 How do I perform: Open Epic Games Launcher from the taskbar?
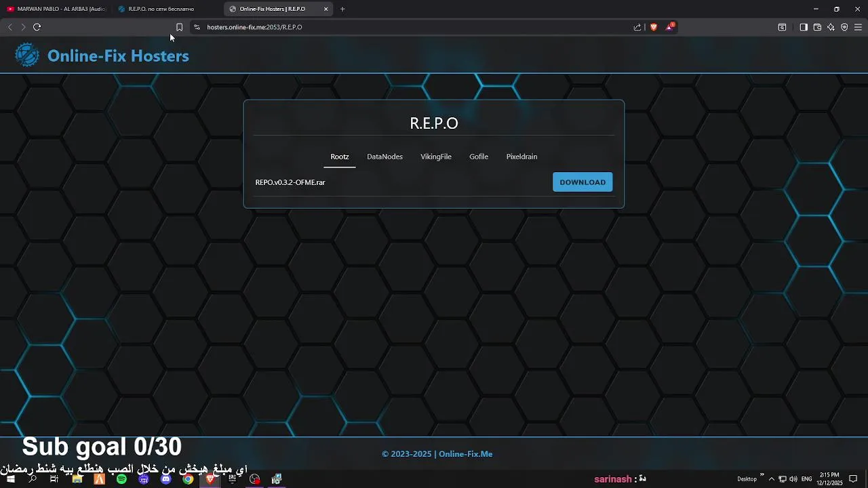point(233,479)
